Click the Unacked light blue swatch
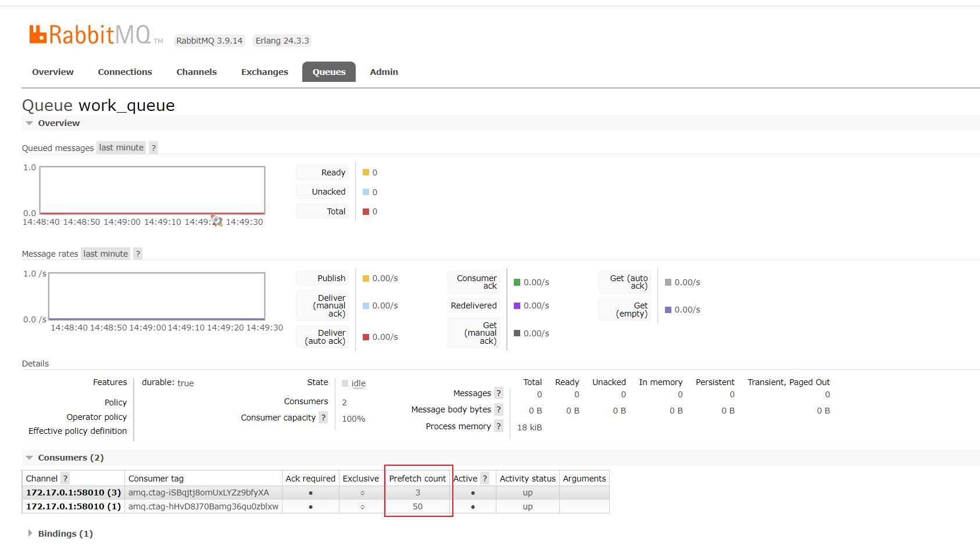 (x=366, y=192)
